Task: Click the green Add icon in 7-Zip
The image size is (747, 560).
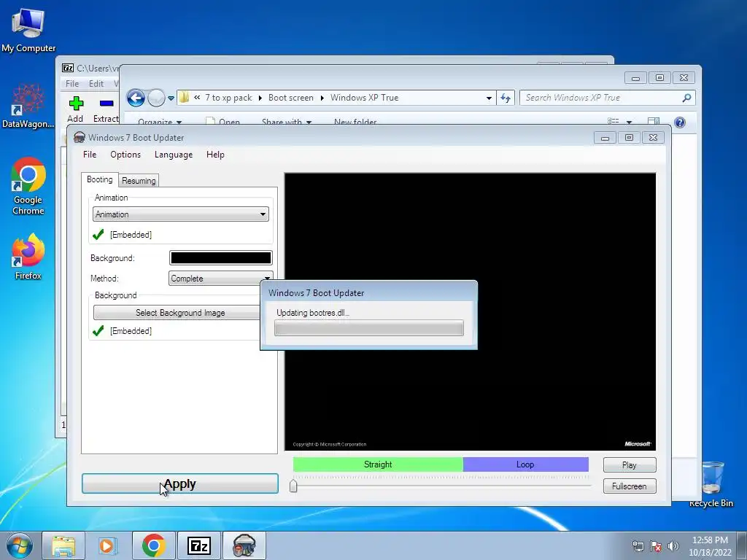Action: (76, 104)
